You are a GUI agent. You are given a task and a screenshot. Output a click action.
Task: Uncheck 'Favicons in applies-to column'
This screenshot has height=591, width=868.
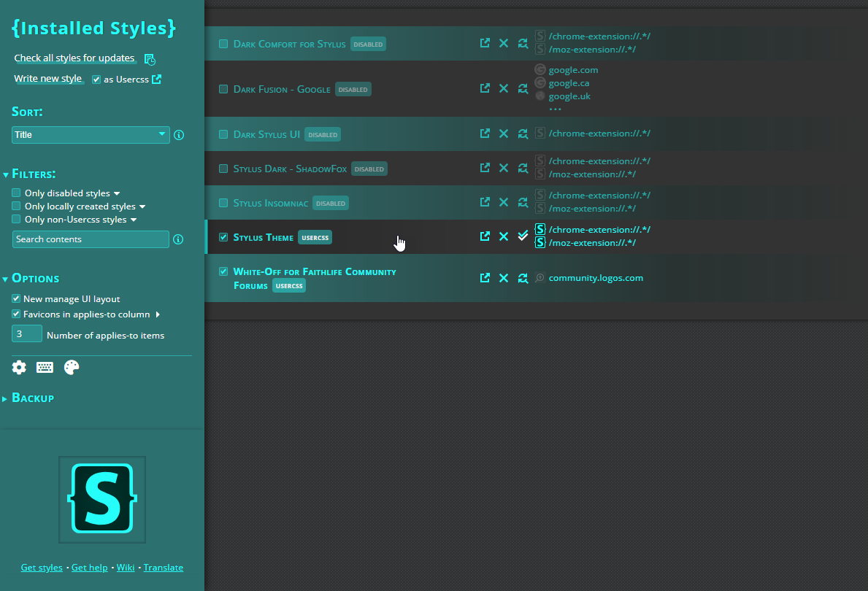16,314
